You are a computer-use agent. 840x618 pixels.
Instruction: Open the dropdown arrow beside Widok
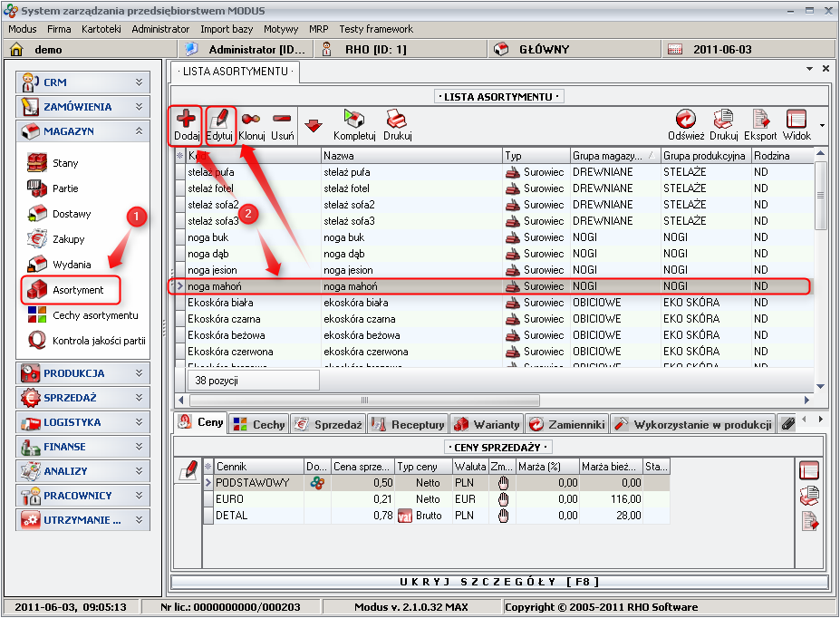click(x=822, y=125)
